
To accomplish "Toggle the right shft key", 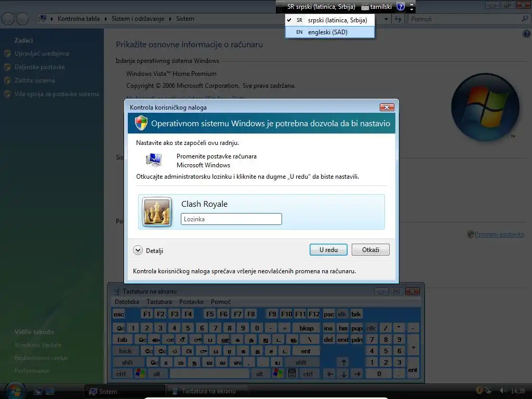I will point(301,362).
